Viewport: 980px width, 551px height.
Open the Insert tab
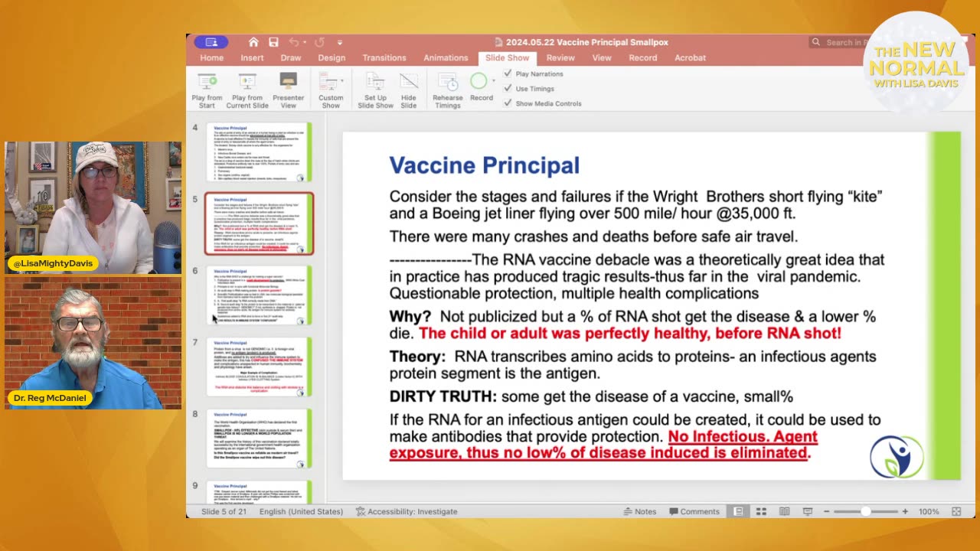click(252, 57)
